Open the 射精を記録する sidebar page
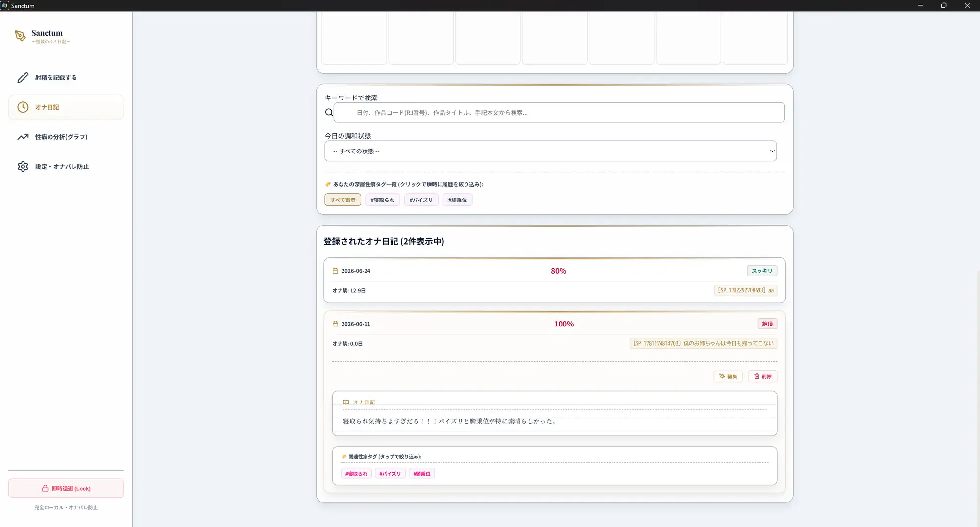Viewport: 980px width, 527px height. coord(66,77)
